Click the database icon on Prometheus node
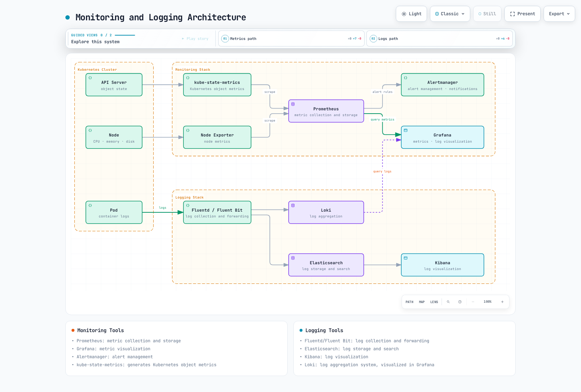 293,104
